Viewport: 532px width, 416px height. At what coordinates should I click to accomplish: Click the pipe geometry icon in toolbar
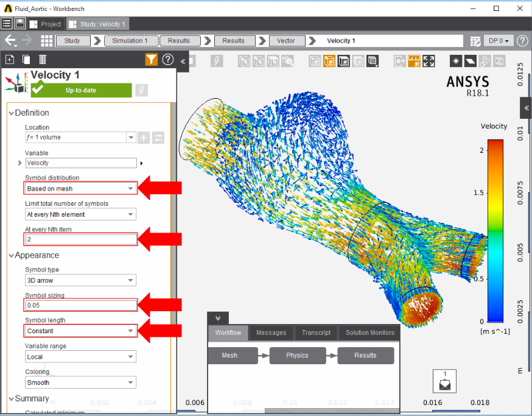(x=485, y=61)
